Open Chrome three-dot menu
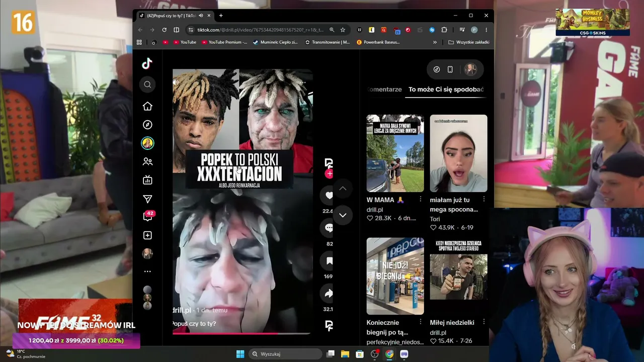644x362 pixels. pos(486,30)
